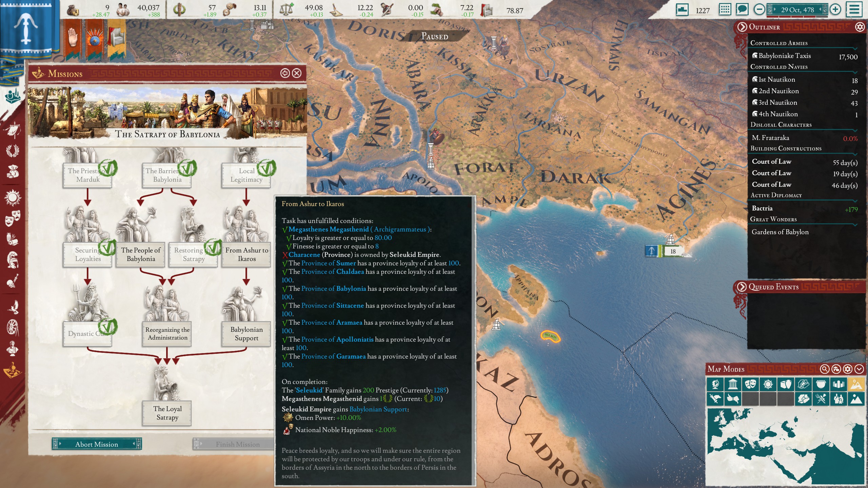The image size is (868, 488).
Task: Decrease game speed with minus button
Action: (759, 9)
